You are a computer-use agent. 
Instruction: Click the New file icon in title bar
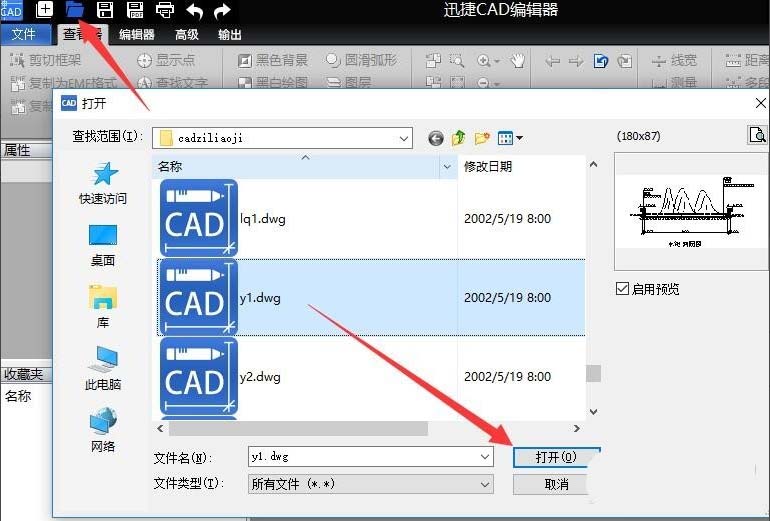point(44,10)
